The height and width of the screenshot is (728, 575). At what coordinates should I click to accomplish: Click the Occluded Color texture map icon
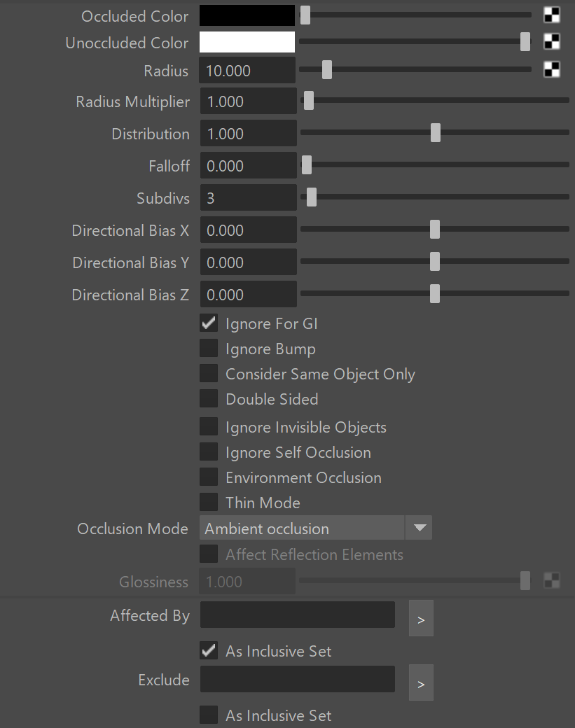551,15
